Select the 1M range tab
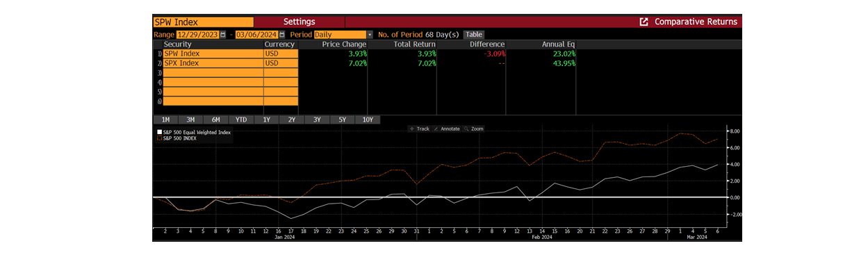 pos(165,120)
